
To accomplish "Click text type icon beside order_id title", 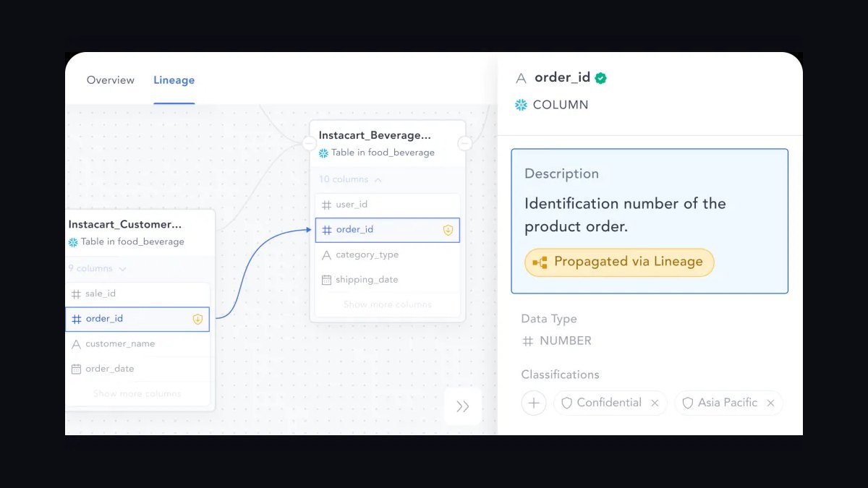I will [x=521, y=78].
